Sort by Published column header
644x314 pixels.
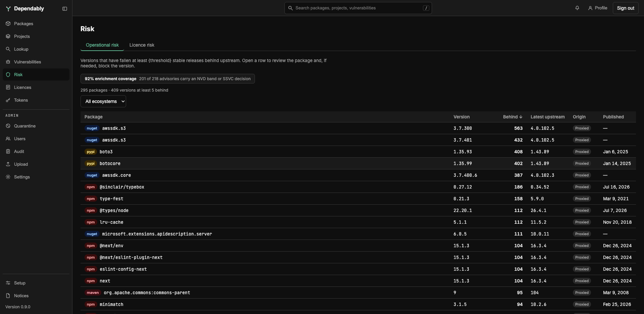tap(613, 117)
